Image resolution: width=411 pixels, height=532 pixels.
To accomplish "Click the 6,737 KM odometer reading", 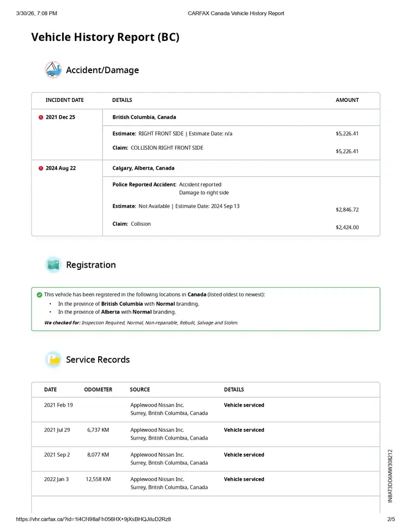I will [x=98, y=430].
